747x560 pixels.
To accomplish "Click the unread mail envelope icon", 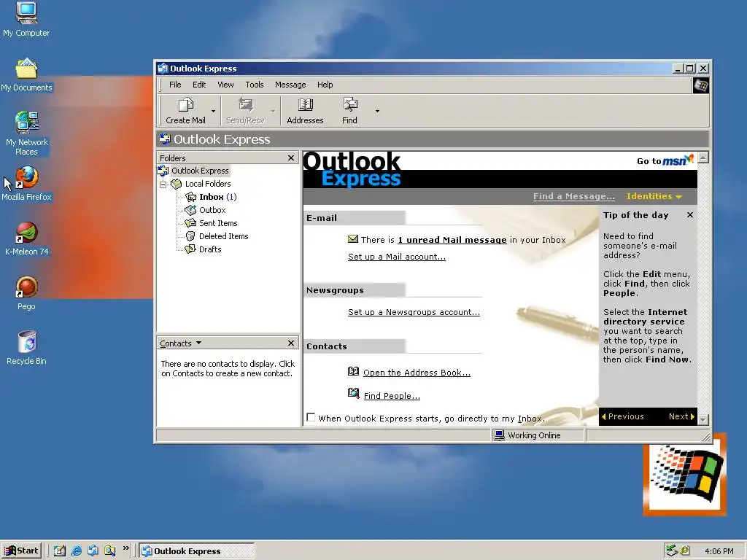I will [353, 239].
